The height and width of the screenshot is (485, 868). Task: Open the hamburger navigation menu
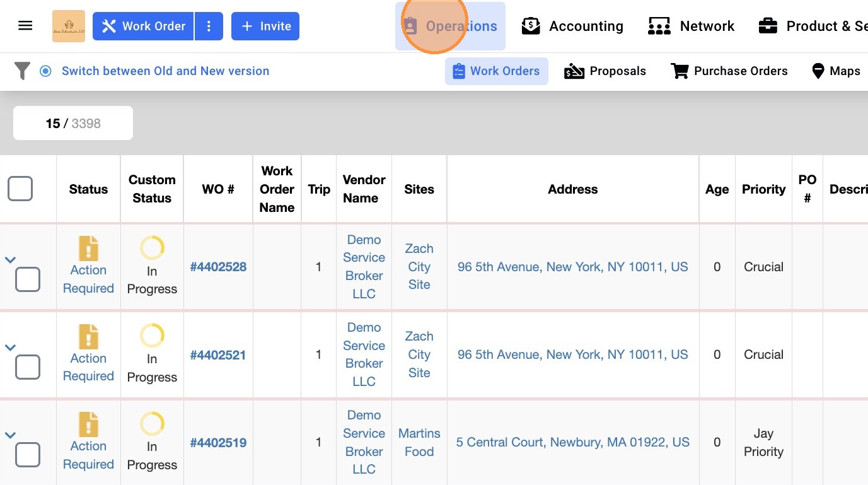click(25, 26)
